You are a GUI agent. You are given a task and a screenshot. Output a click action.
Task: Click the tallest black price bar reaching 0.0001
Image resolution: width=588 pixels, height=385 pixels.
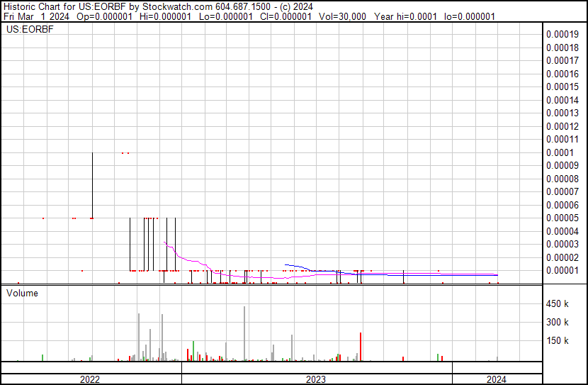pos(92,185)
